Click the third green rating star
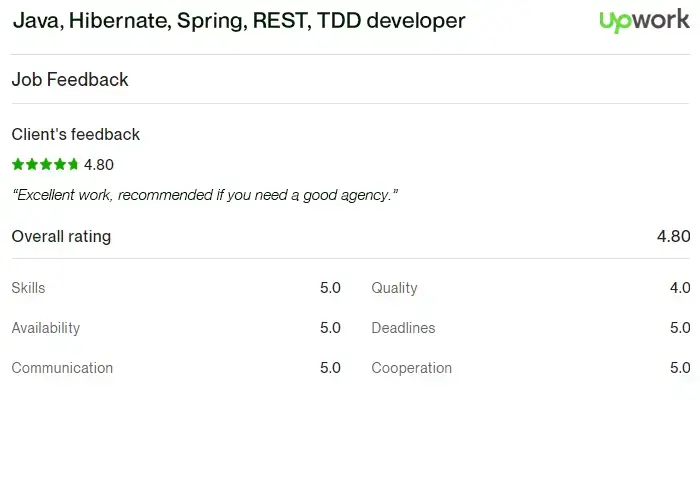The height and width of the screenshot is (500, 700). click(46, 164)
